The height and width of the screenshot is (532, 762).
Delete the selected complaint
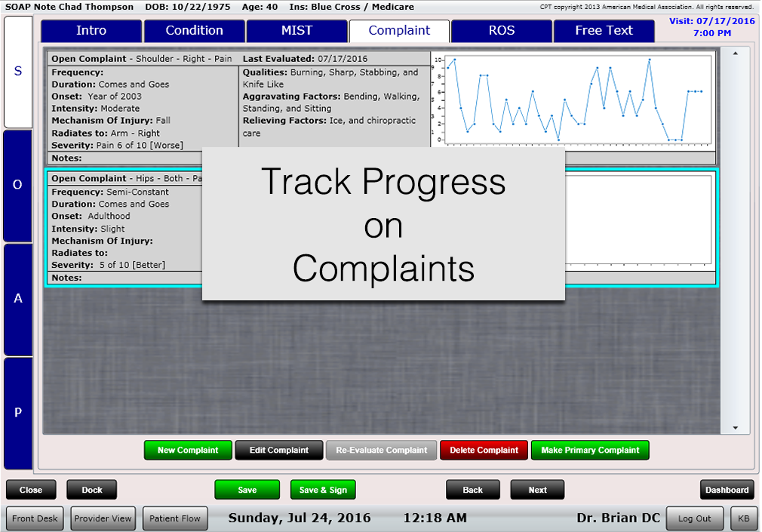point(484,451)
